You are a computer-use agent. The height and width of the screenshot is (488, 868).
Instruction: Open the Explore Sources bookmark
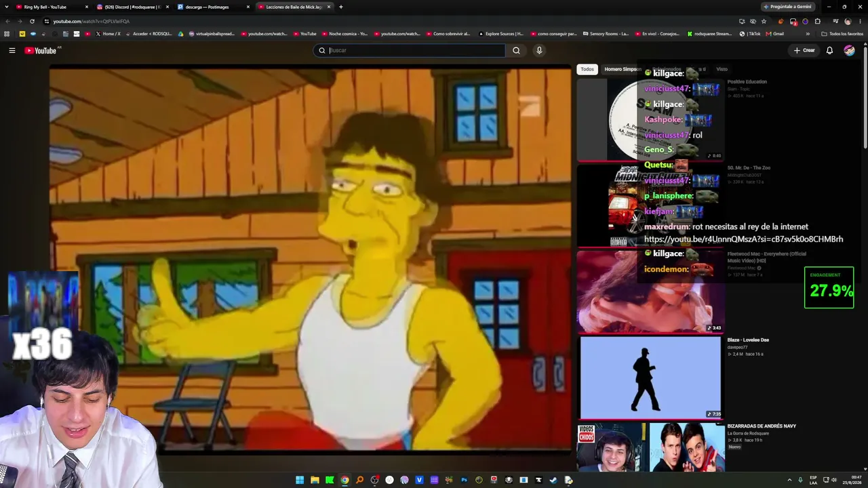pos(501,34)
